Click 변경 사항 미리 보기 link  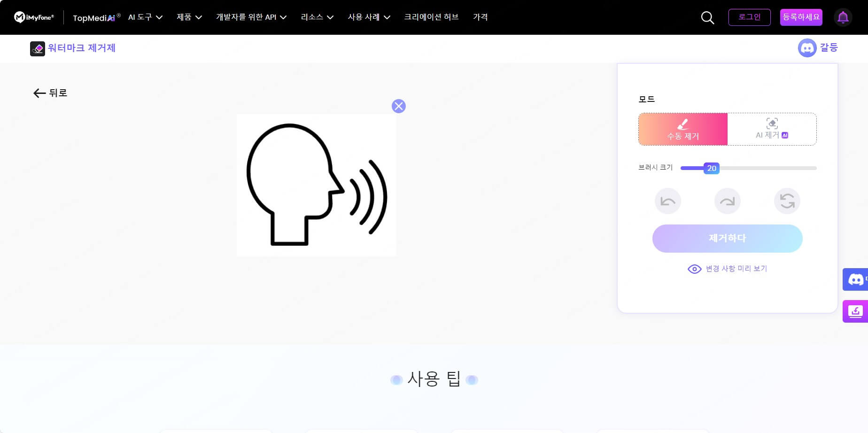[736, 269]
